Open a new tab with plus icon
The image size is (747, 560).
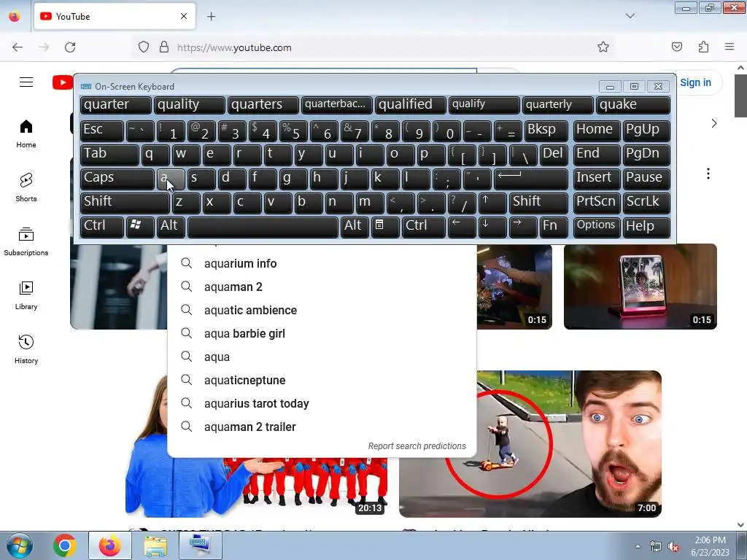pos(211,17)
